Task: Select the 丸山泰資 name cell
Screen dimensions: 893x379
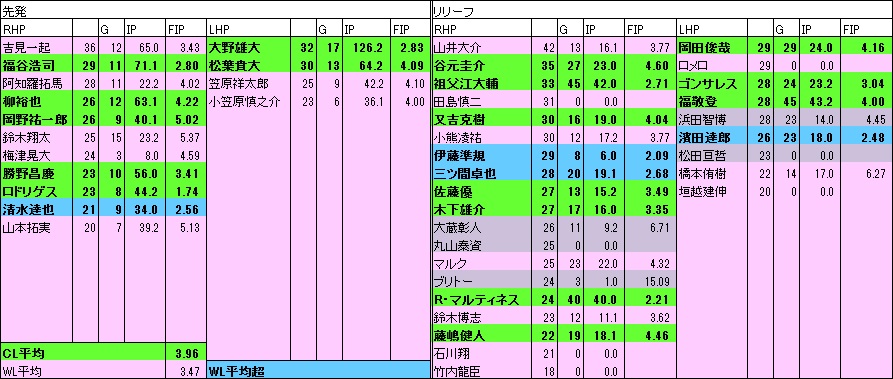Action: coord(481,246)
